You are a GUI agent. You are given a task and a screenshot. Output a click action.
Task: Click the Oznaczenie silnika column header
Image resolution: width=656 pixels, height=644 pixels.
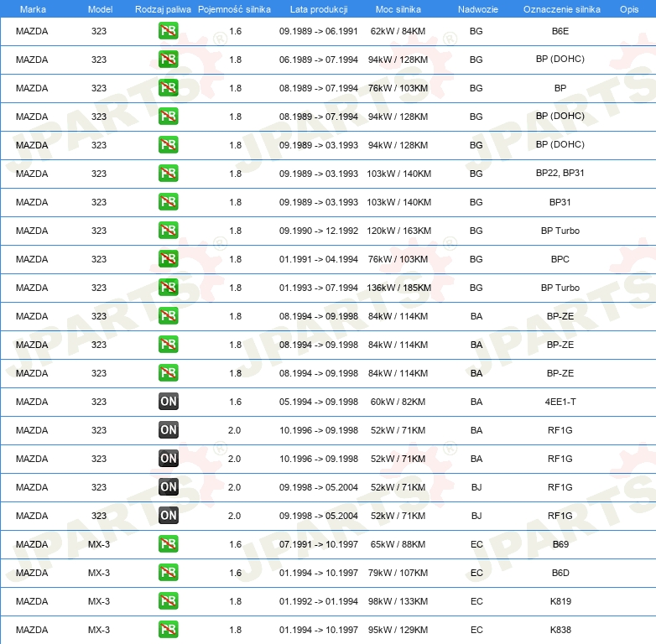pyautogui.click(x=562, y=9)
